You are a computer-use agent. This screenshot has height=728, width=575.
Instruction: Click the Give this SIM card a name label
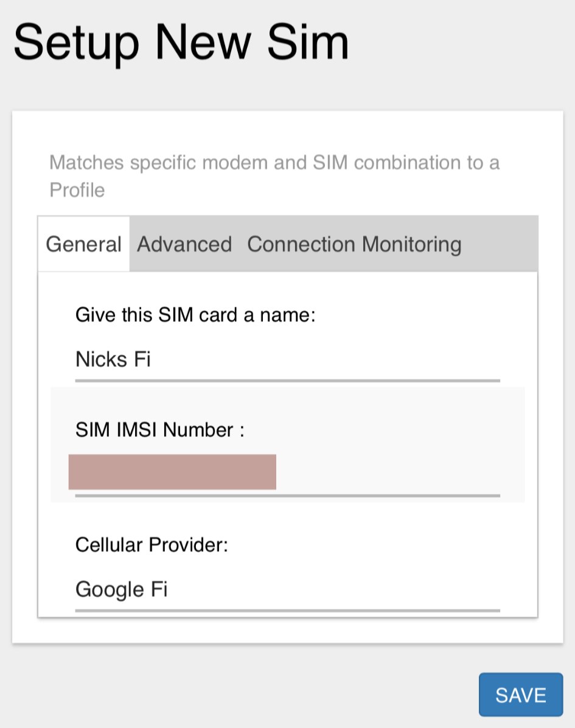195,315
